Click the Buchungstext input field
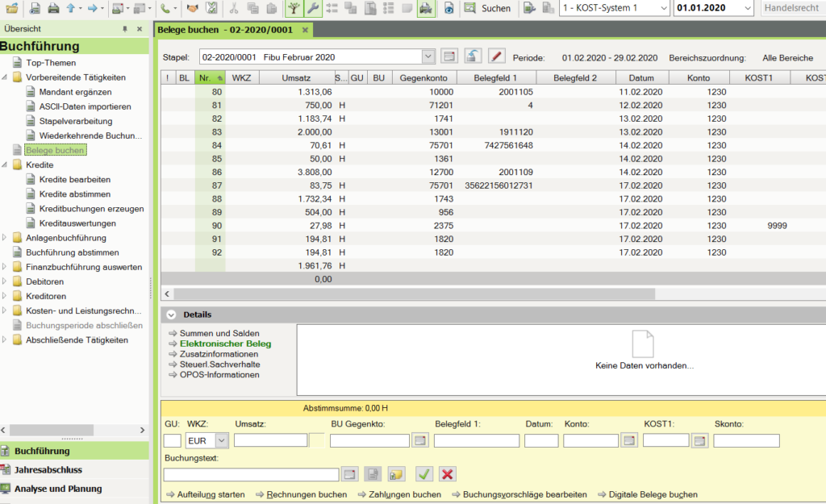Screen dimensions: 826x504 [x=252, y=474]
